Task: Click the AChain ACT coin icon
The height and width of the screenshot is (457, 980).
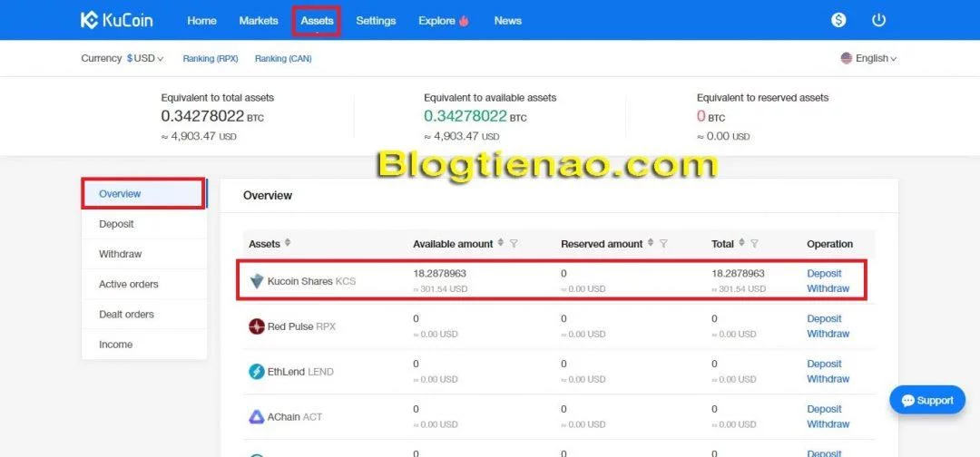Action: click(x=257, y=416)
